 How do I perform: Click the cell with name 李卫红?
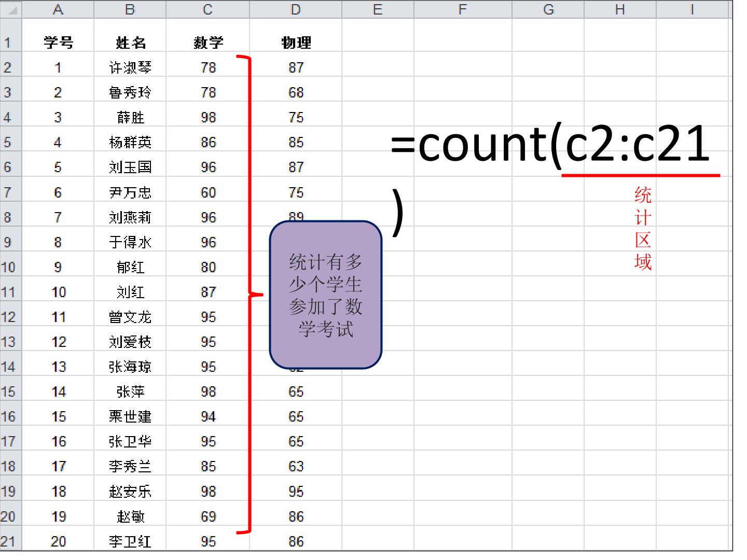(x=130, y=541)
